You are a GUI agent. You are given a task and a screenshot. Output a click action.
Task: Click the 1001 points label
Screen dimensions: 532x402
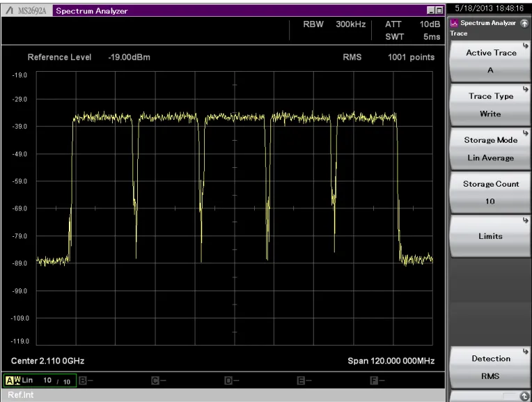[x=412, y=57]
